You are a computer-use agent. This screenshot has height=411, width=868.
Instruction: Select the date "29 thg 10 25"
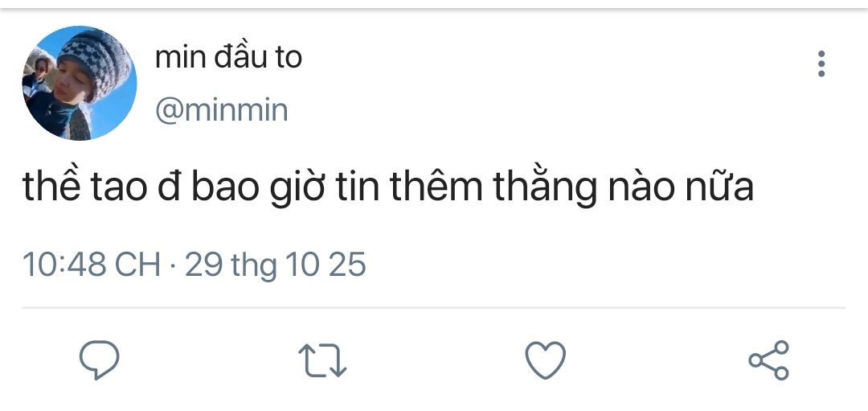[x=276, y=265]
